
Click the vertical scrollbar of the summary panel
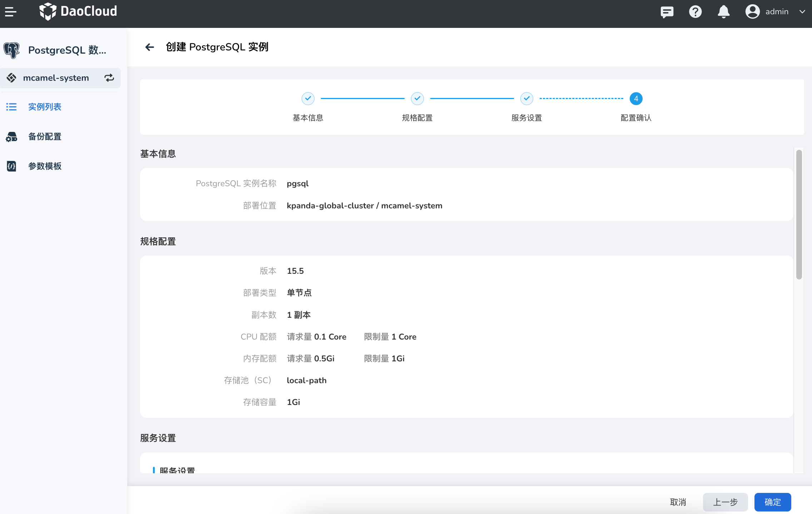[x=799, y=214]
